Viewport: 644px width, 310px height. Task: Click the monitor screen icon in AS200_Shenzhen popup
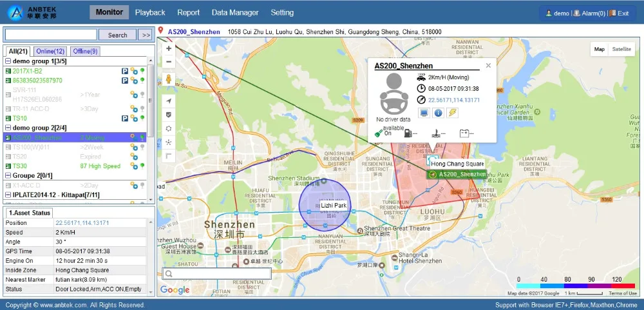coord(424,113)
